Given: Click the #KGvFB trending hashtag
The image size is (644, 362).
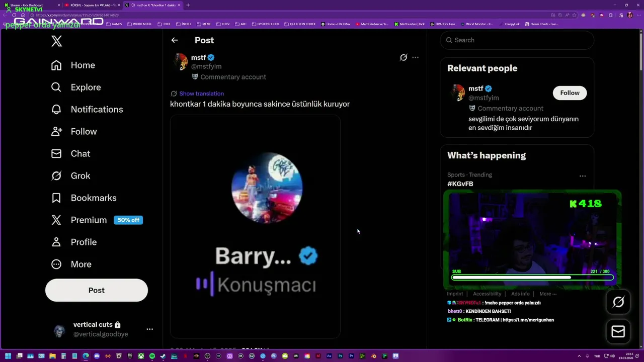Looking at the screenshot, I should pyautogui.click(x=460, y=184).
